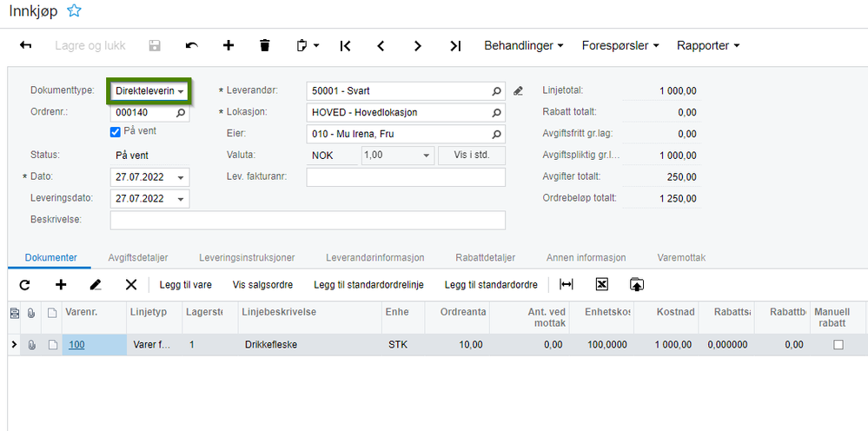The width and height of the screenshot is (868, 431).
Task: Click into the Beskrivelse text field
Action: (308, 220)
